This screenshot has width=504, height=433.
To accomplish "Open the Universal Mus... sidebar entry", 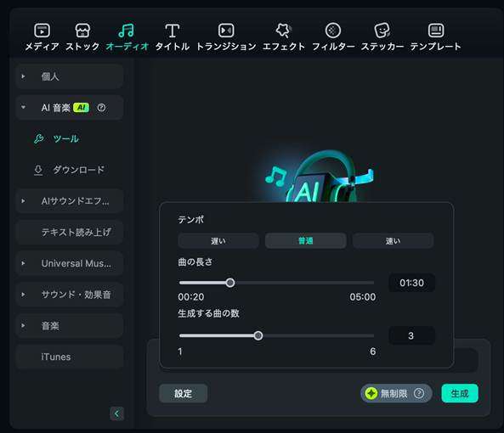I will coord(69,263).
